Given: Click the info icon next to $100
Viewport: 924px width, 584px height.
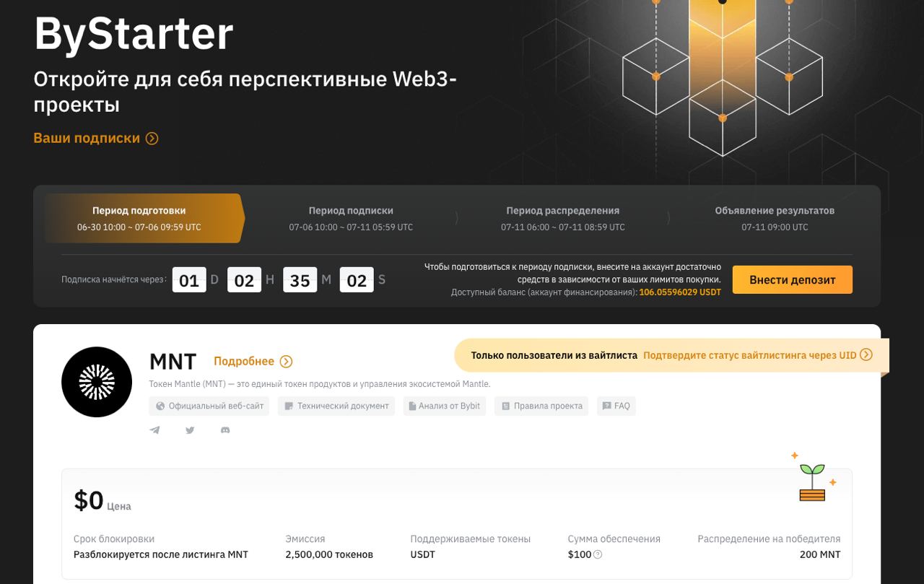Looking at the screenshot, I should [598, 554].
